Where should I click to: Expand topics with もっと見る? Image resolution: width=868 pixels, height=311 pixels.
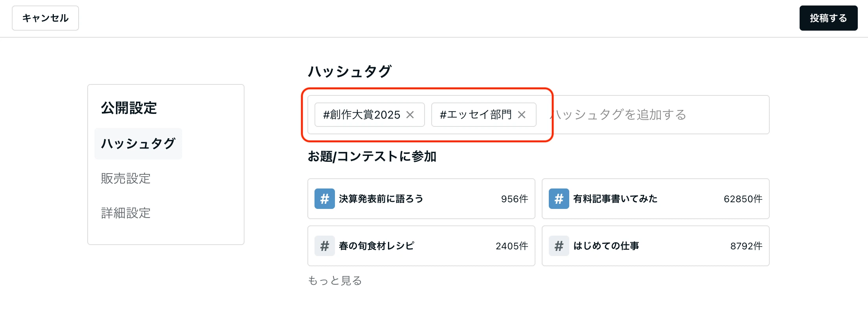(335, 281)
